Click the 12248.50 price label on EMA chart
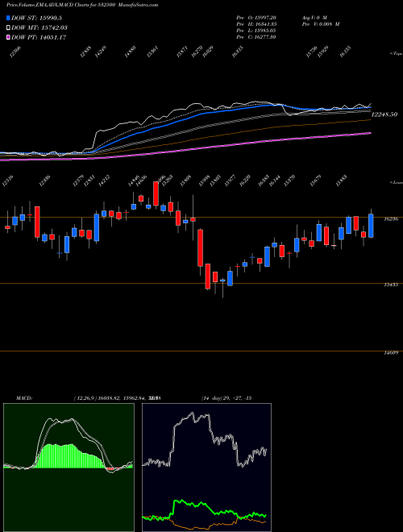 (x=384, y=114)
